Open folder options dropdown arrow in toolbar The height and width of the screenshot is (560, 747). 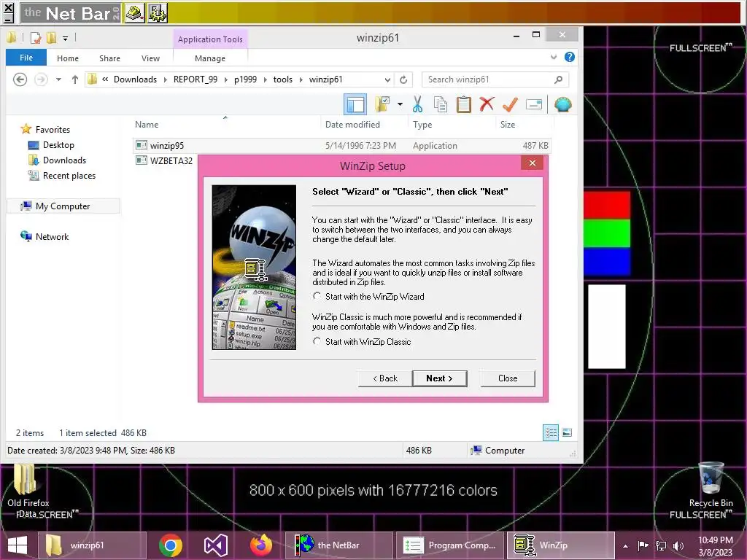pyautogui.click(x=400, y=104)
